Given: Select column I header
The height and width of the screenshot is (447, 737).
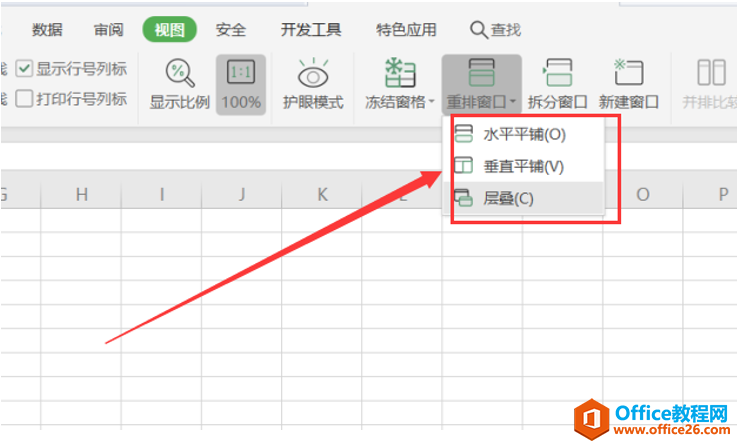Looking at the screenshot, I should click(162, 194).
